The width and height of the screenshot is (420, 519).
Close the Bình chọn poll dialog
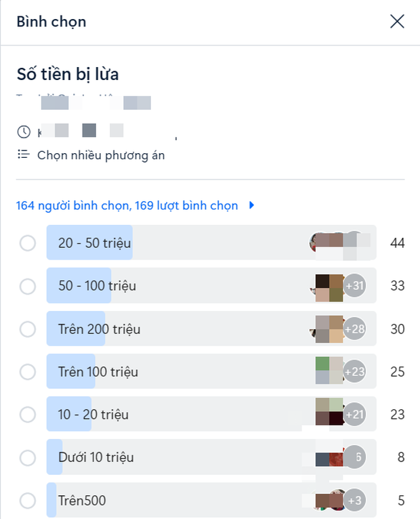tap(397, 22)
